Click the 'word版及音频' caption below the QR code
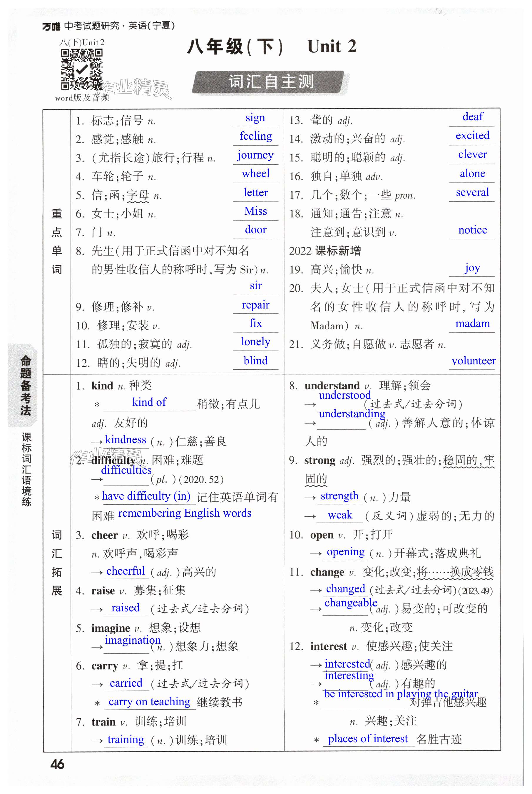The height and width of the screenshot is (794, 532). 82,98
